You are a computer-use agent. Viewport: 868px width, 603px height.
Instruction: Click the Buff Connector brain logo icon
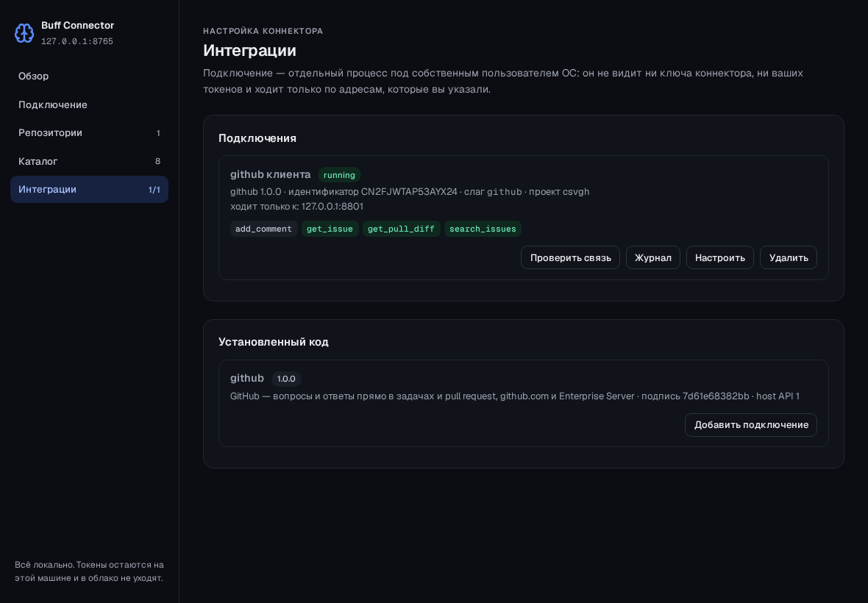[24, 33]
